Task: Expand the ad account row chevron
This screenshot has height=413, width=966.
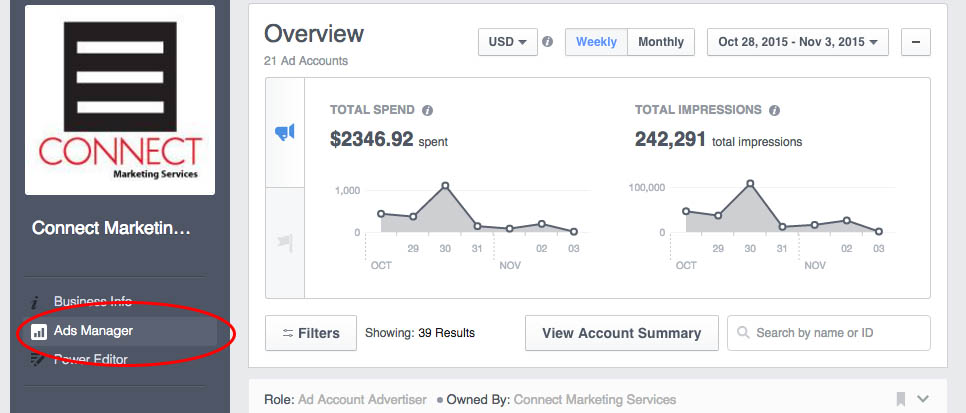Action: (923, 399)
